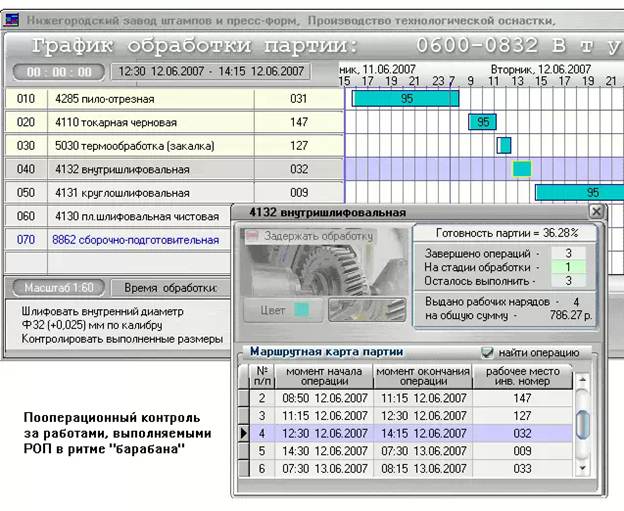The image size is (624, 511).
Task: Select route card row 2 starting 08:50
Action: point(406,398)
